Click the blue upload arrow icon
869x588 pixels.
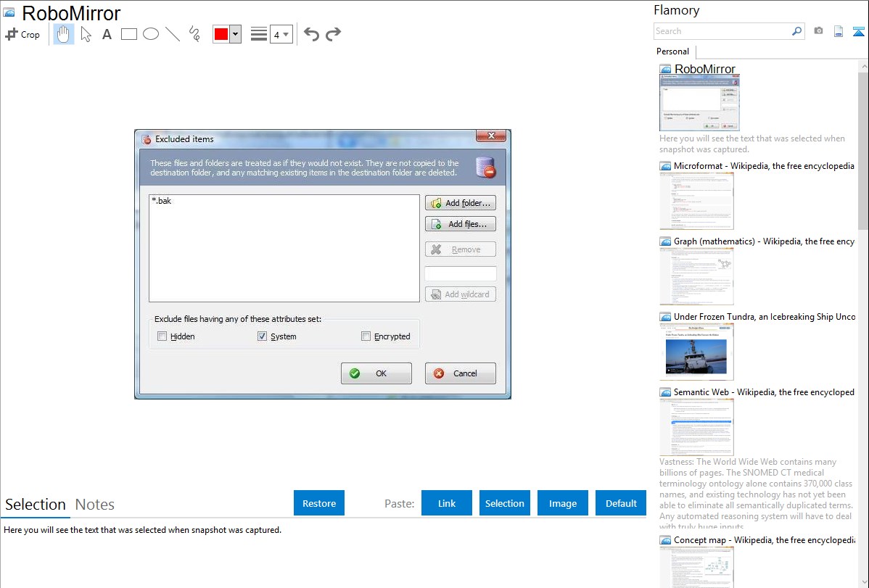(x=858, y=31)
